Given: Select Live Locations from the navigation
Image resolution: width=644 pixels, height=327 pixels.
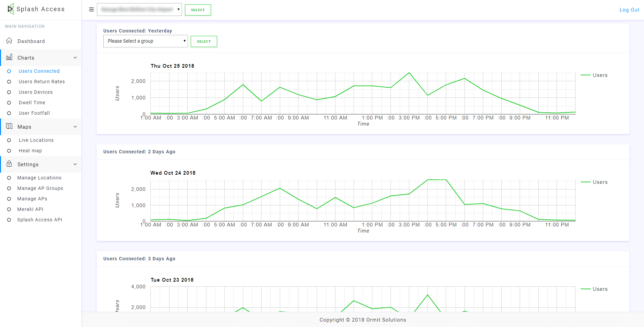Looking at the screenshot, I should 36,140.
